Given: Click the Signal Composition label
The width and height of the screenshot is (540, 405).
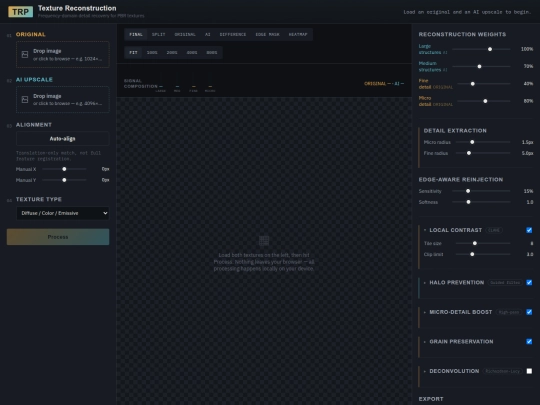Looking at the screenshot, I should (x=141, y=83).
